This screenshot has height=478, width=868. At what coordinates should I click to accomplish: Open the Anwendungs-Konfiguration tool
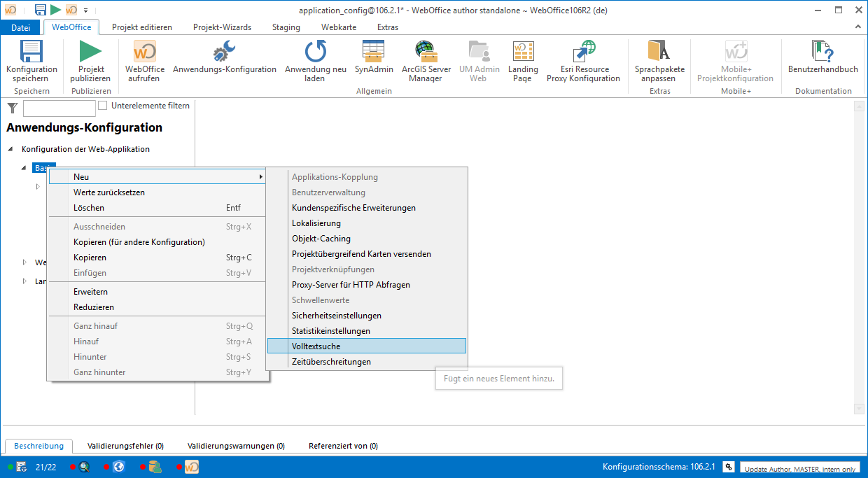[224, 52]
